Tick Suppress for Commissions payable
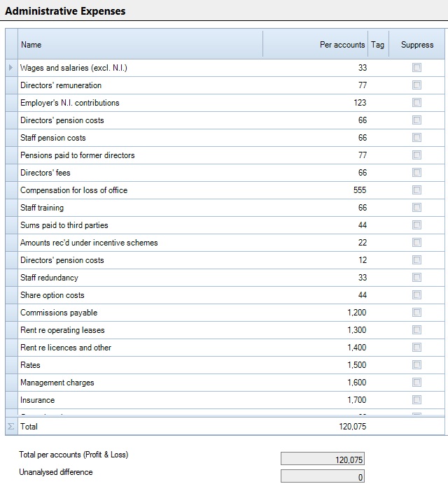Screen dimensions: 448x484 coord(416,313)
